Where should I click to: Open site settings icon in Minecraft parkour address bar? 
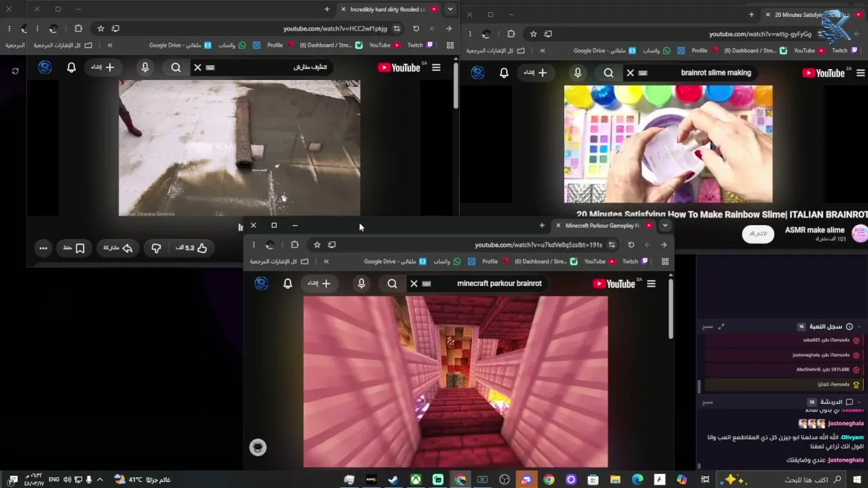(x=612, y=245)
